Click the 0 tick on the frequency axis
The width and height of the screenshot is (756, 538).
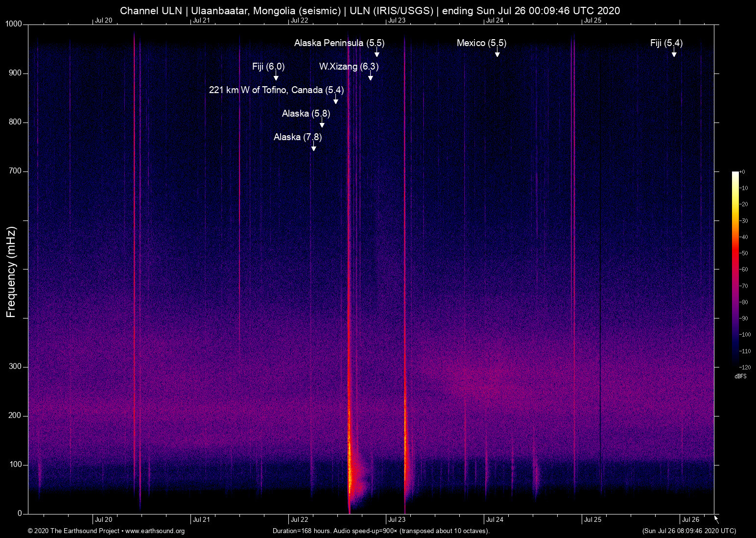click(20, 514)
